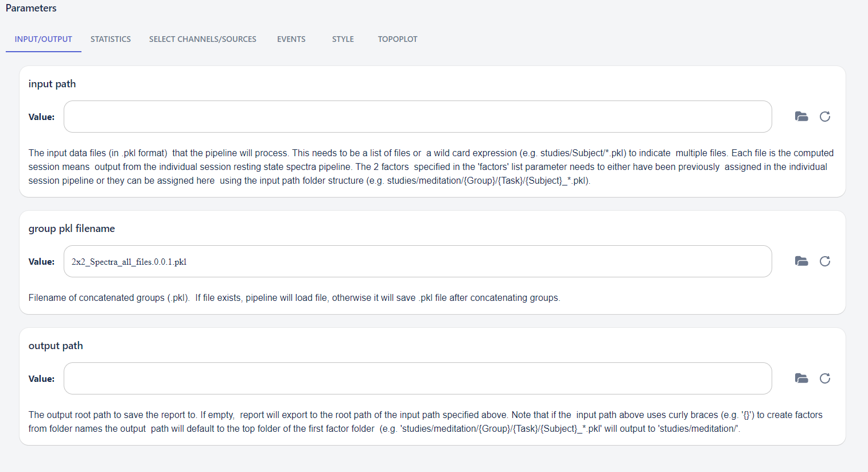Select the 'Parameters' heading text
This screenshot has height=472, width=868.
point(31,8)
